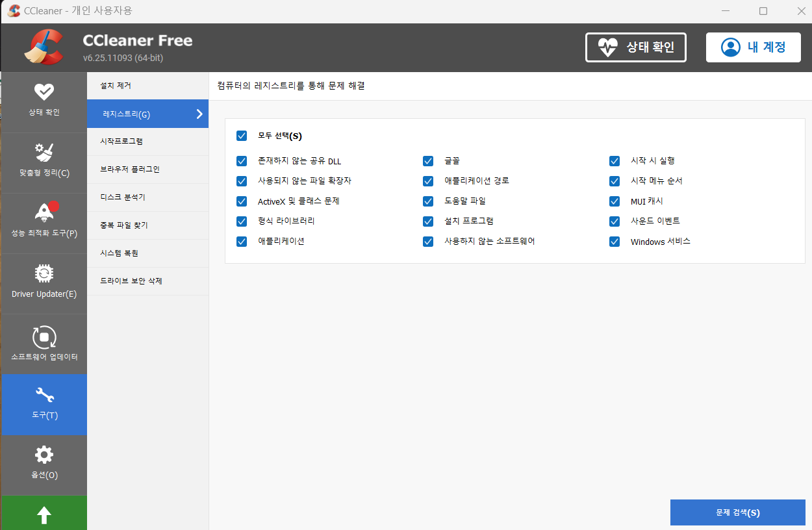Screen dimensions: 812x530
Task: Select the 도구 wrench icon
Action: [44, 394]
